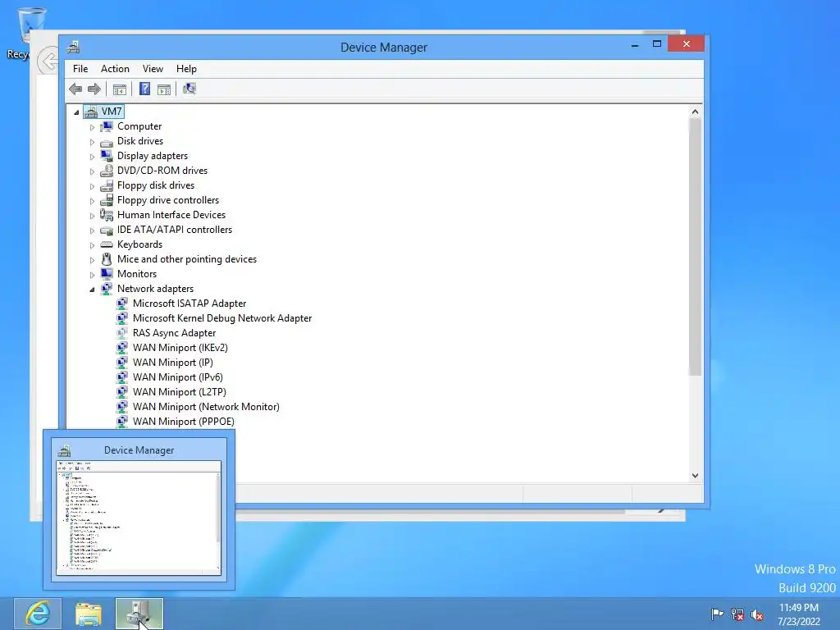Image resolution: width=840 pixels, height=630 pixels.
Task: Click the Keyboards category icon
Action: 107,244
